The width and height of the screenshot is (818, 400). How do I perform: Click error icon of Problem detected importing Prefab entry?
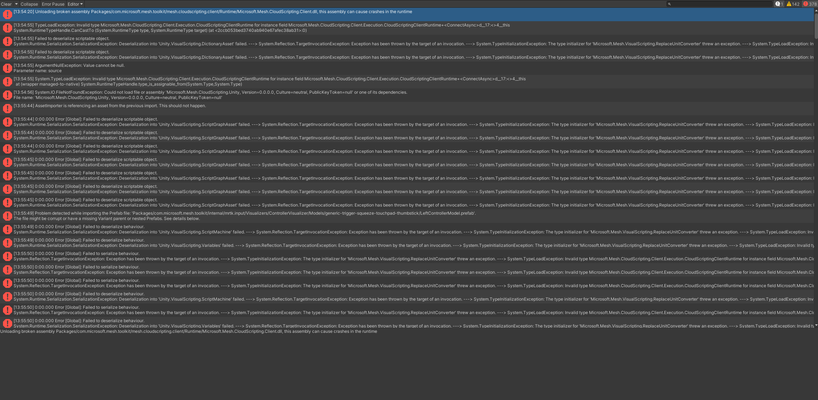click(x=7, y=216)
